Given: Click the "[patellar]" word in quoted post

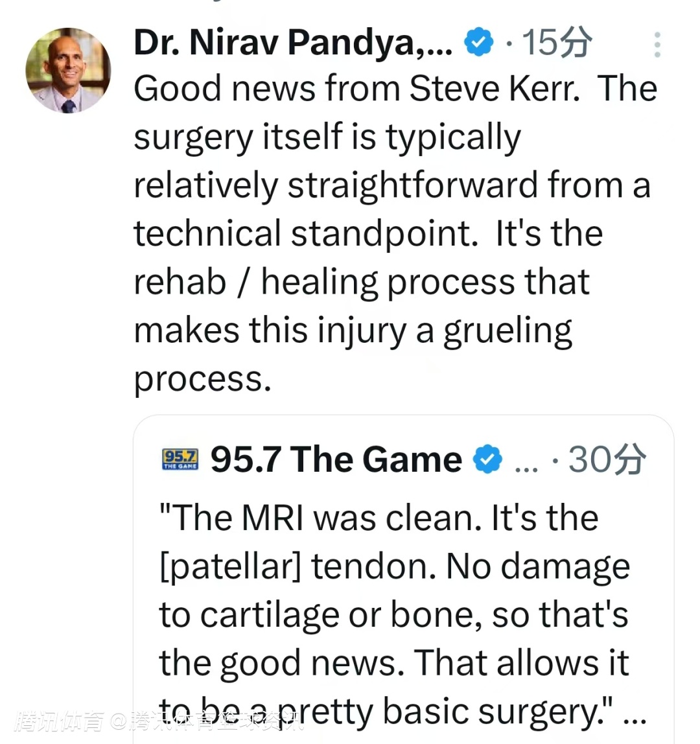Looking at the screenshot, I should (x=230, y=566).
